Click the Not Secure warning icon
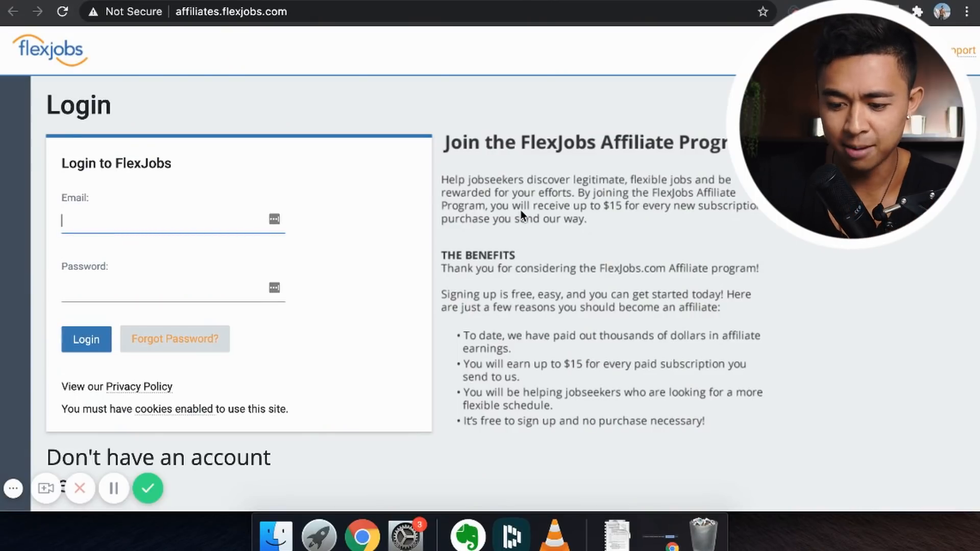The width and height of the screenshot is (980, 551). [93, 12]
